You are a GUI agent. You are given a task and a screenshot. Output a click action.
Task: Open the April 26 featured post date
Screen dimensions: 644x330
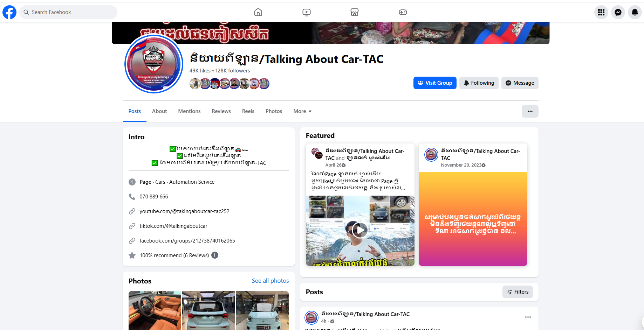point(333,165)
